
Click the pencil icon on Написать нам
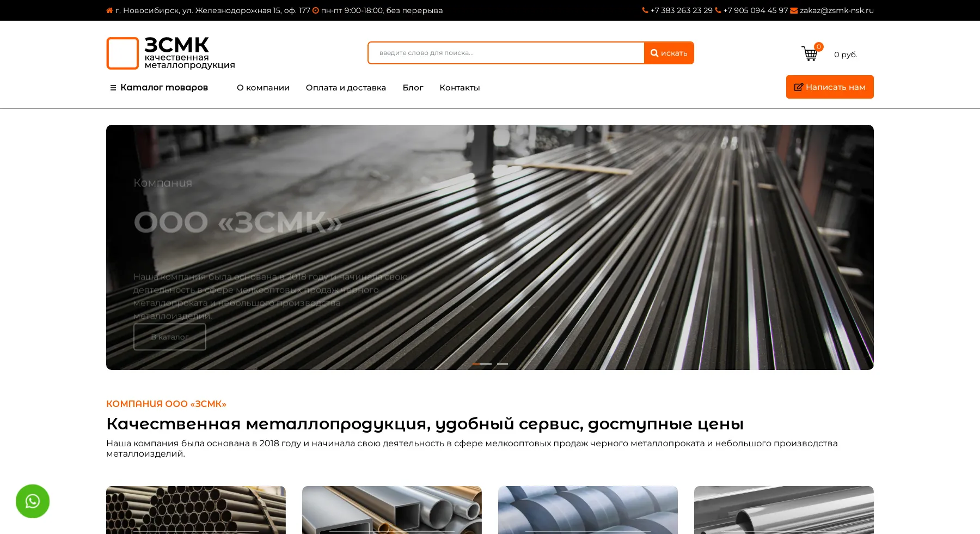[799, 87]
